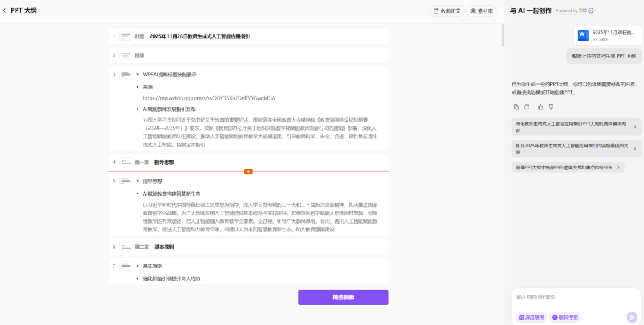Toggle 联网搜索 mode
Image resolution: width=644 pixels, height=325 pixels.
pos(565,317)
